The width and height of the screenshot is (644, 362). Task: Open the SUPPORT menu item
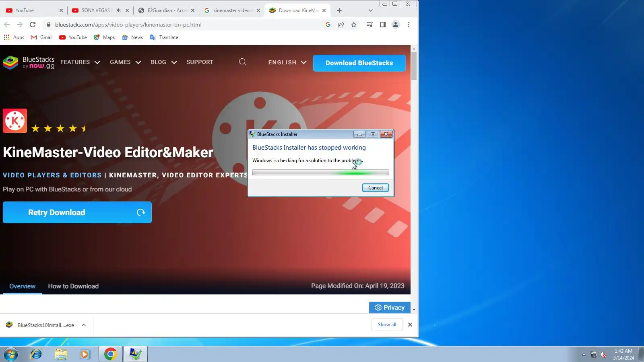pos(200,62)
